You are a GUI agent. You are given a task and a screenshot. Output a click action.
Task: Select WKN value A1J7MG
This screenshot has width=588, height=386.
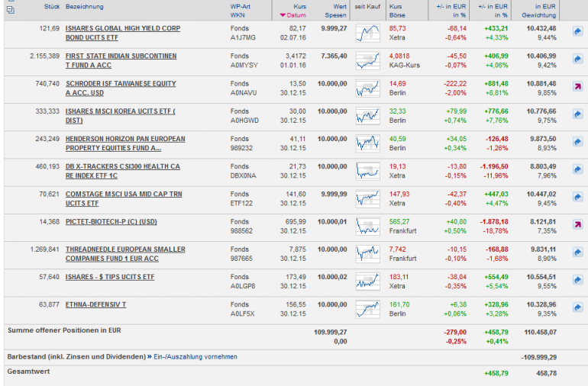coord(243,38)
